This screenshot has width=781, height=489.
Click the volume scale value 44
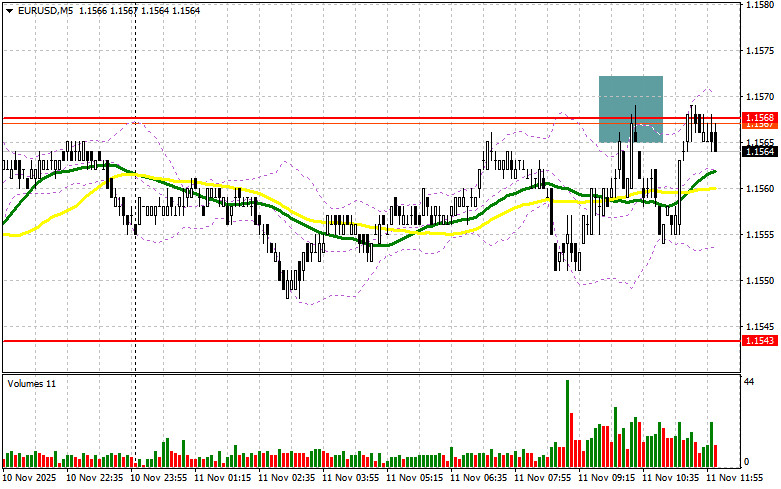point(749,382)
